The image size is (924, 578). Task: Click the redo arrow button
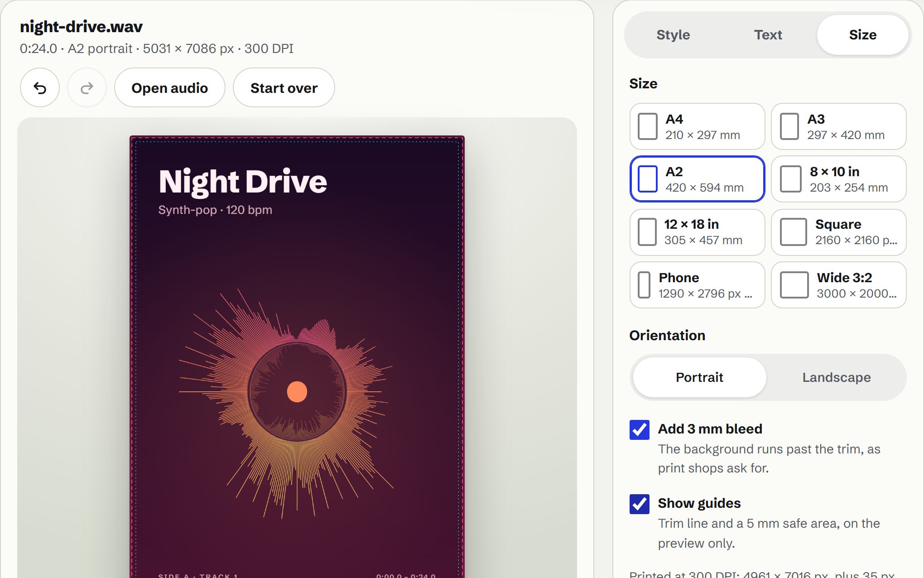coord(87,88)
